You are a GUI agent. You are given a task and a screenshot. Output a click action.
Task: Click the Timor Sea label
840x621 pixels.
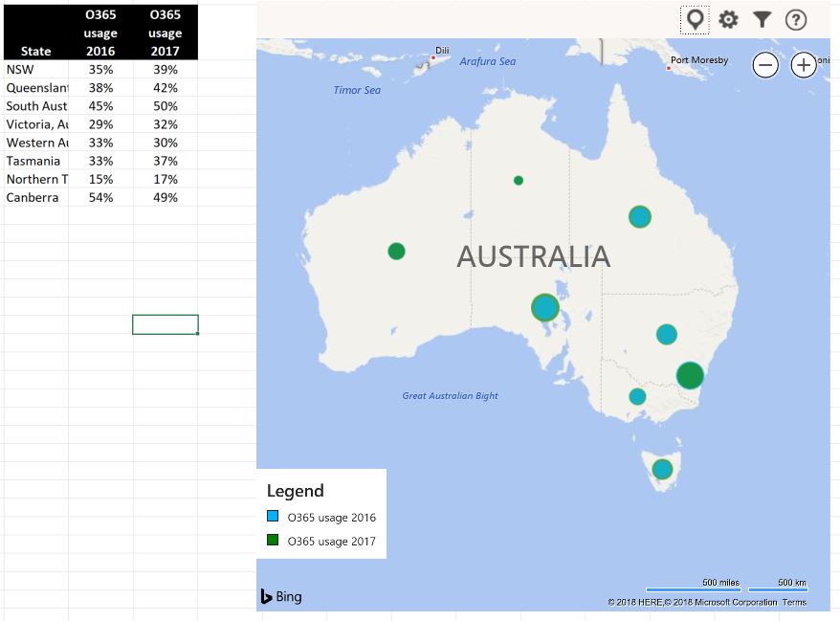click(357, 90)
